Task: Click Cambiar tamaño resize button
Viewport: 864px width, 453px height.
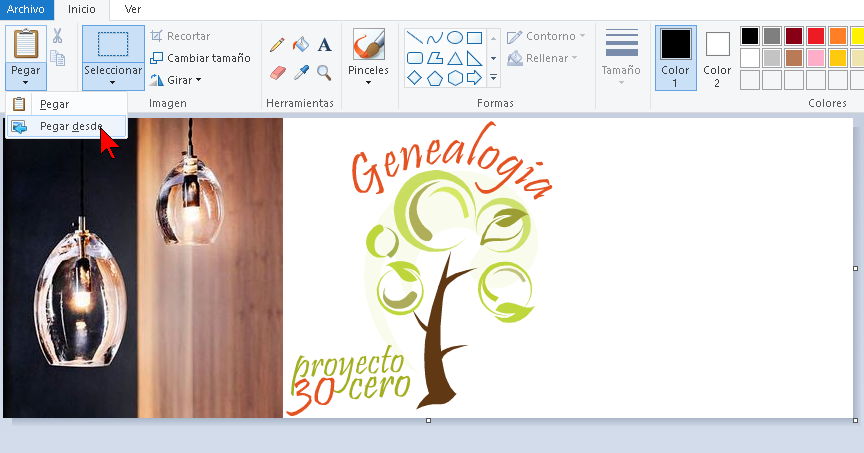Action: (x=201, y=58)
